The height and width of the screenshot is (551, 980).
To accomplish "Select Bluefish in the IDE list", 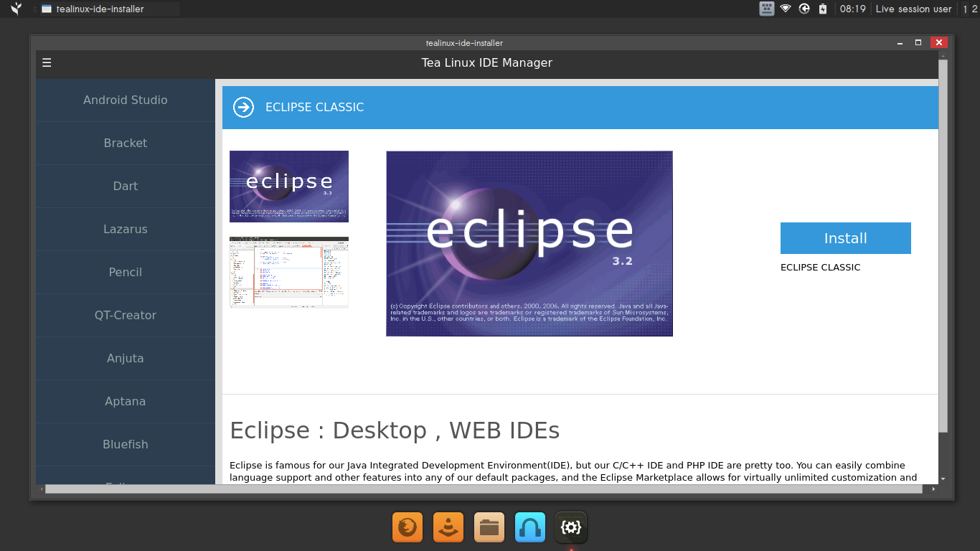I will pyautogui.click(x=126, y=445).
